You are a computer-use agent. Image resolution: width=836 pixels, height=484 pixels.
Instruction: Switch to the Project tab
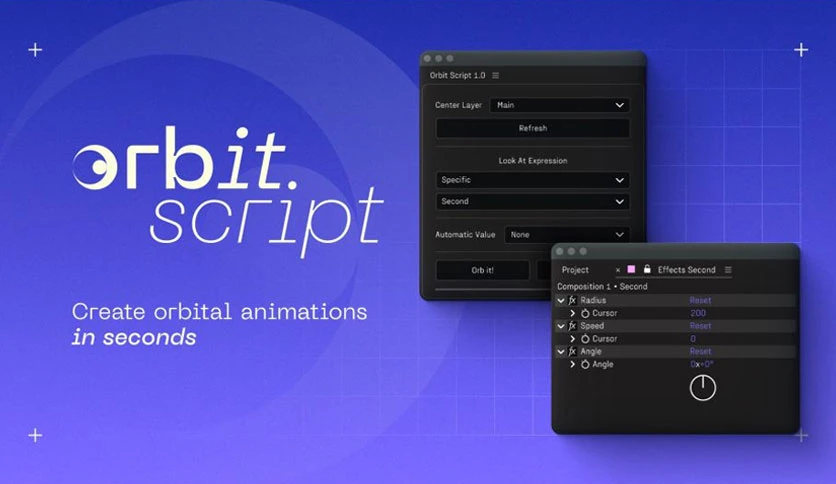[x=575, y=270]
